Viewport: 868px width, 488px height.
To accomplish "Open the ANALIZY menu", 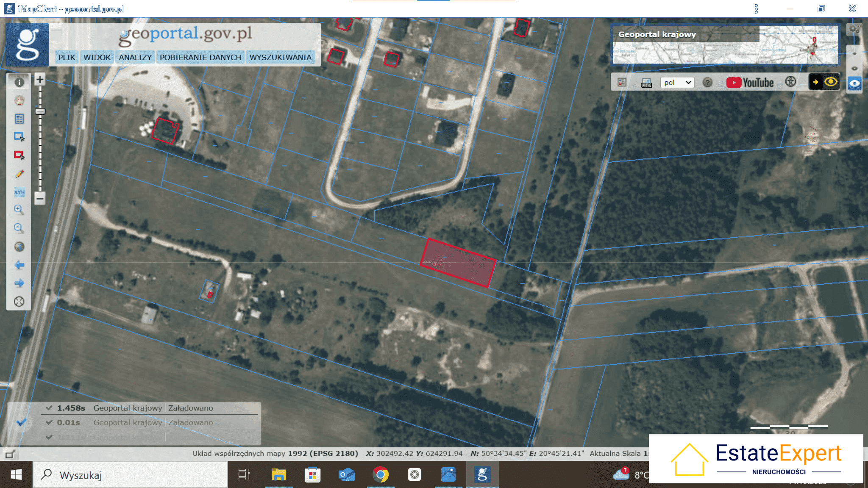I will point(135,57).
